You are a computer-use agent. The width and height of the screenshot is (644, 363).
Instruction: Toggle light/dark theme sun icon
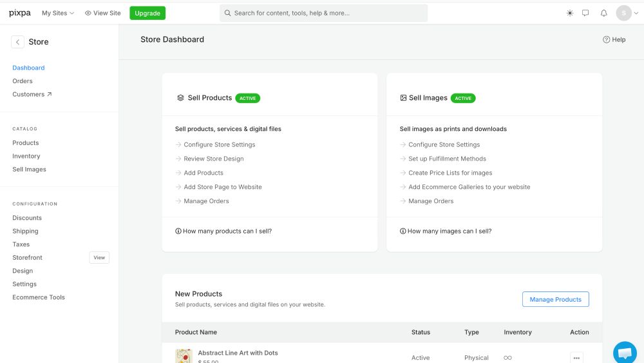[x=570, y=13]
